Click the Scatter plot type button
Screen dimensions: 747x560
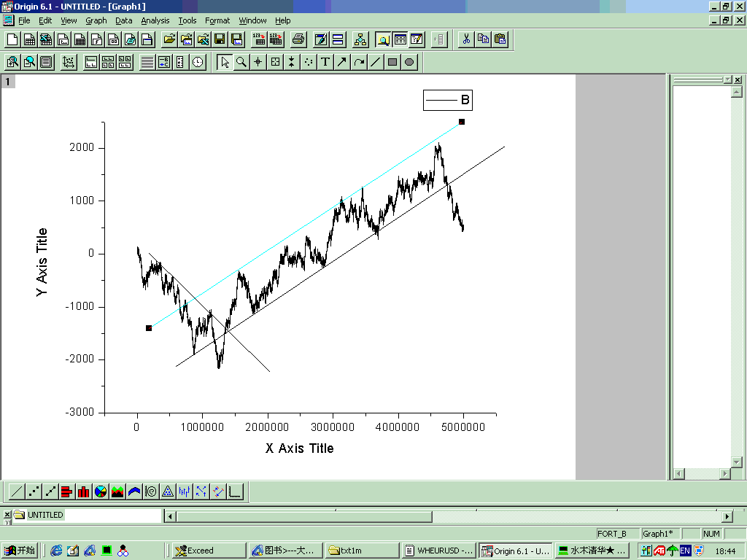tap(34, 491)
